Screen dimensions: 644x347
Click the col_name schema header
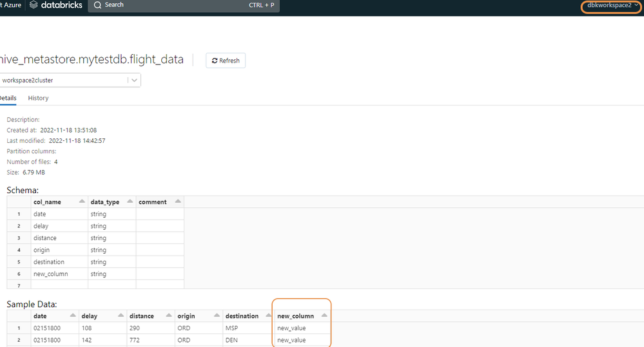pyautogui.click(x=47, y=202)
